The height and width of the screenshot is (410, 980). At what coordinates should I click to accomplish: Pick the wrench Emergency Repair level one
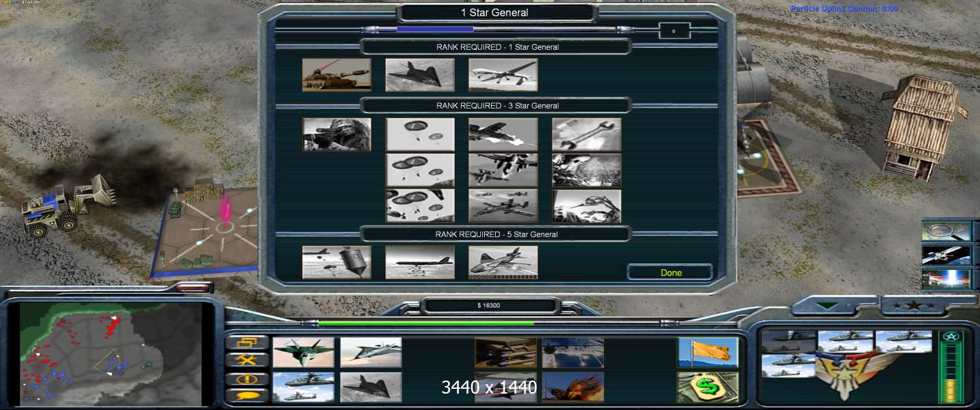click(586, 135)
